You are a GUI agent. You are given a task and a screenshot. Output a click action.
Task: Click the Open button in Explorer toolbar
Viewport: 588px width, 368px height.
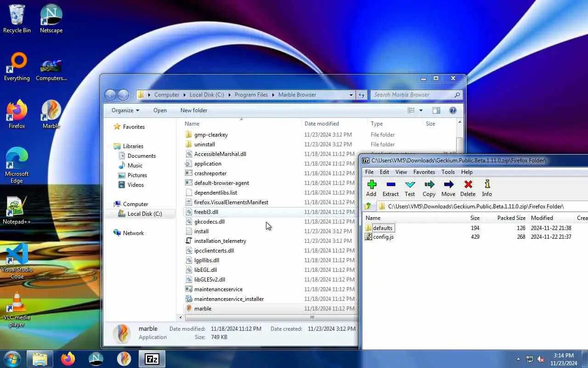[160, 110]
